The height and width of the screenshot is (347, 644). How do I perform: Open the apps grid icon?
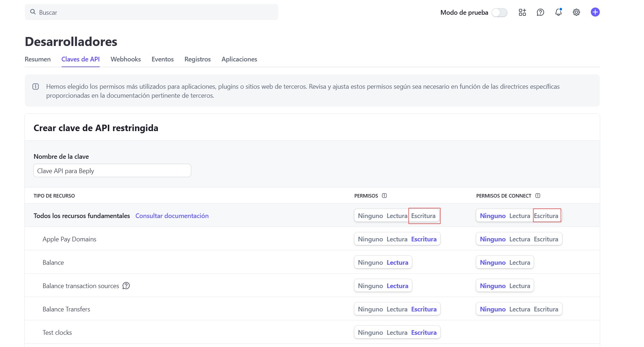[x=522, y=12]
